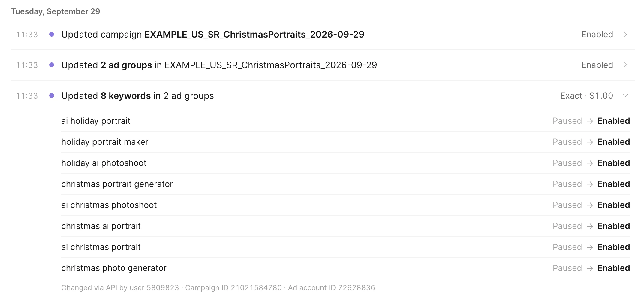The height and width of the screenshot is (298, 644).
Task: Click arrow icon in holiday portrait maker row
Action: [x=590, y=142]
